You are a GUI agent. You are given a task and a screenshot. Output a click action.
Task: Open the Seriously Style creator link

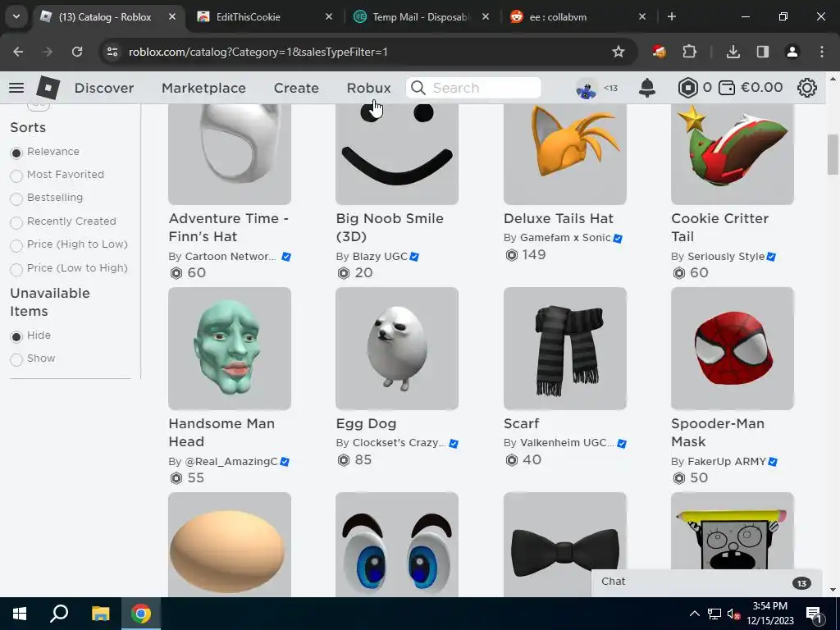726,257
